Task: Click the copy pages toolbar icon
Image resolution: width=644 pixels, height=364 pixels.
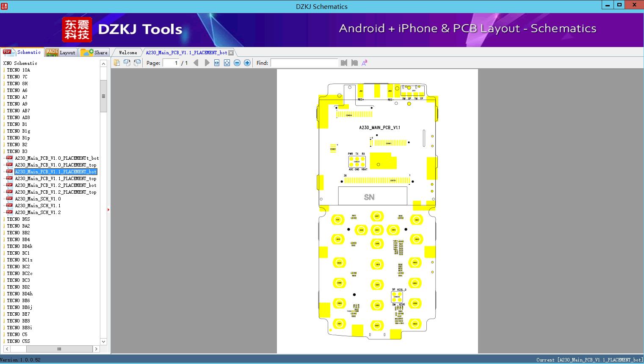Action: click(x=117, y=63)
